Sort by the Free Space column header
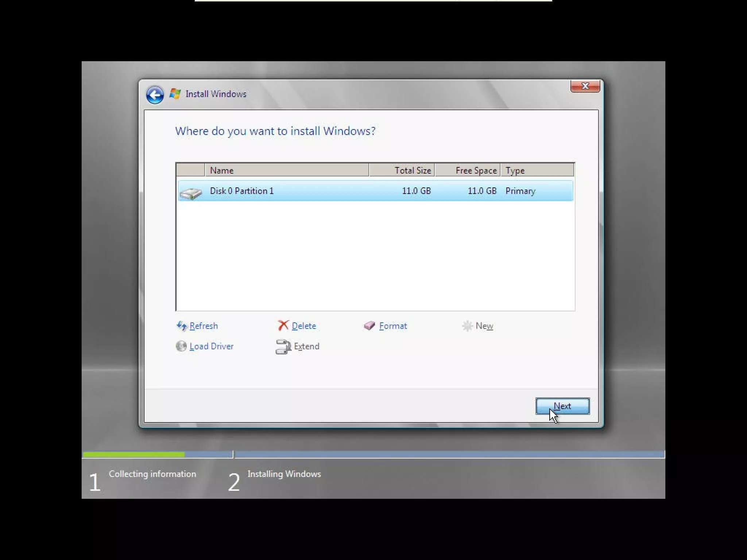Viewport: 747px width, 560px height. pyautogui.click(x=468, y=170)
